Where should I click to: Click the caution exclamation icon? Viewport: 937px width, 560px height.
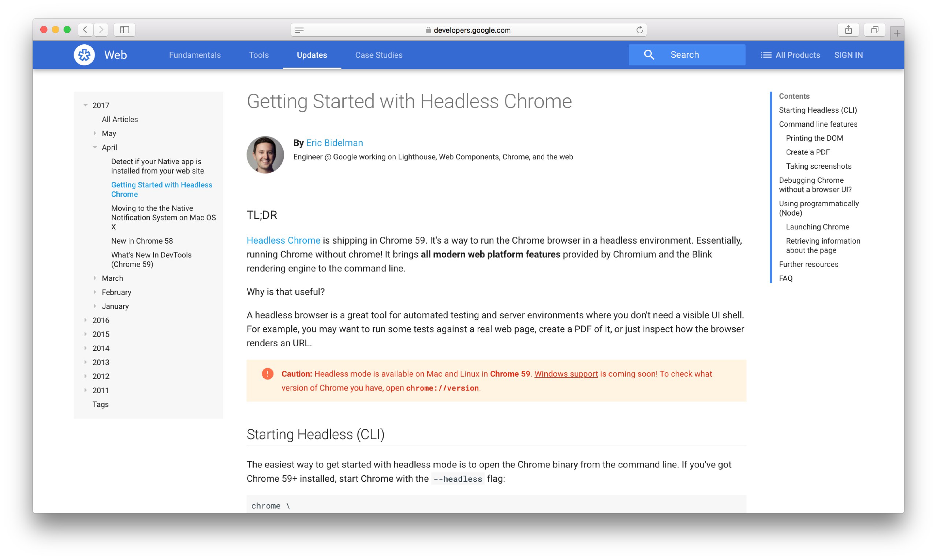(x=268, y=374)
